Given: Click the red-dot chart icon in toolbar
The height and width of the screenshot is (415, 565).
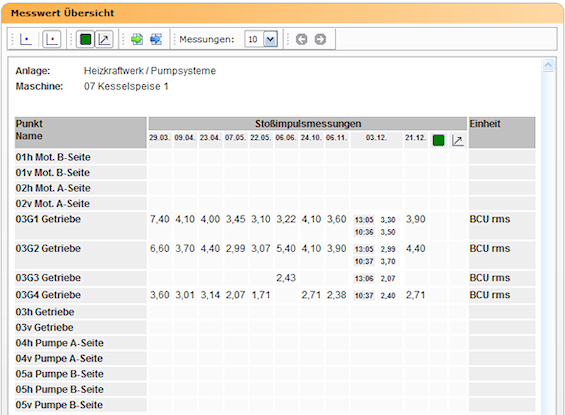Looking at the screenshot, I should pos(52,39).
